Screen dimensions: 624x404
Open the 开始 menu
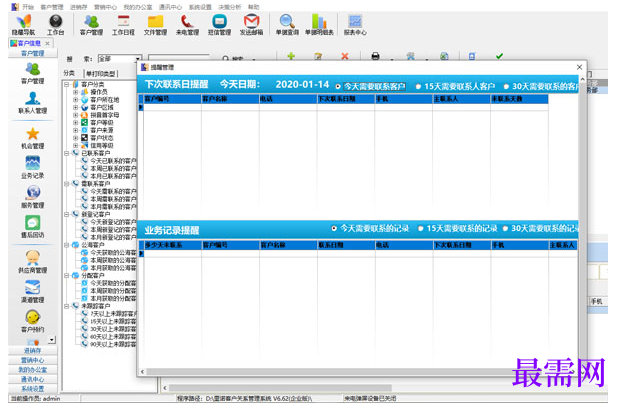[x=28, y=7]
